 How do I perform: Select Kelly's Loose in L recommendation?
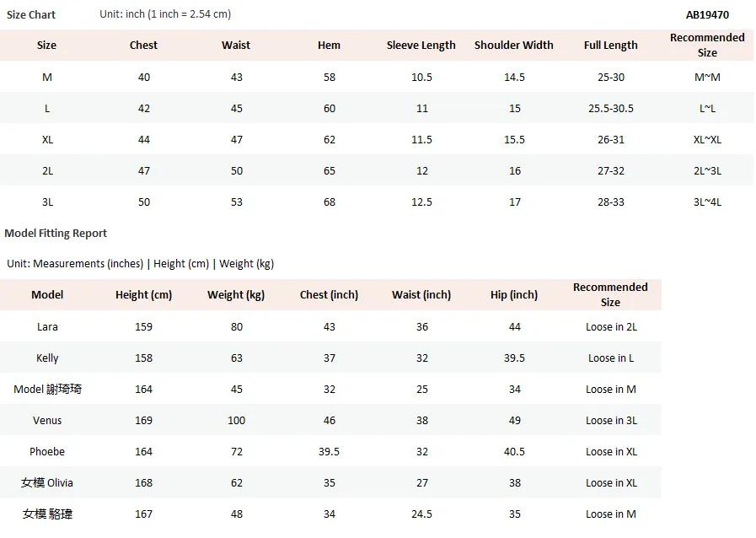point(611,358)
